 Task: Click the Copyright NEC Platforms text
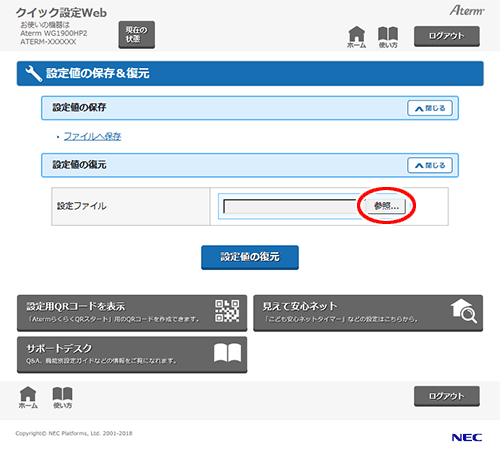coord(74,433)
